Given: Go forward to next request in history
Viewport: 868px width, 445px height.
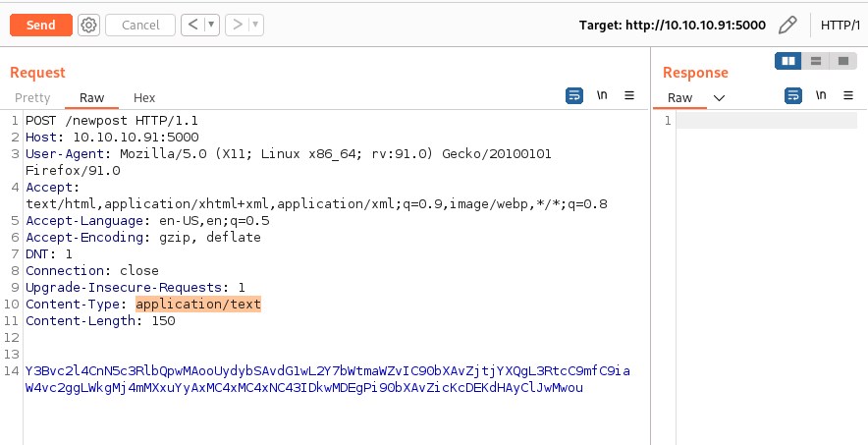Looking at the screenshot, I should [236, 25].
